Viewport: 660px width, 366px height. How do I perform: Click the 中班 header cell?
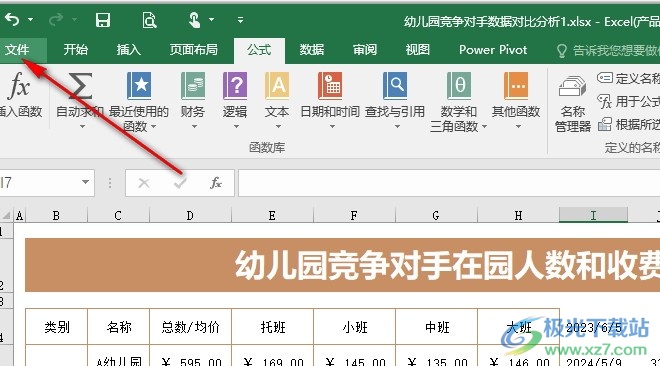tap(436, 327)
